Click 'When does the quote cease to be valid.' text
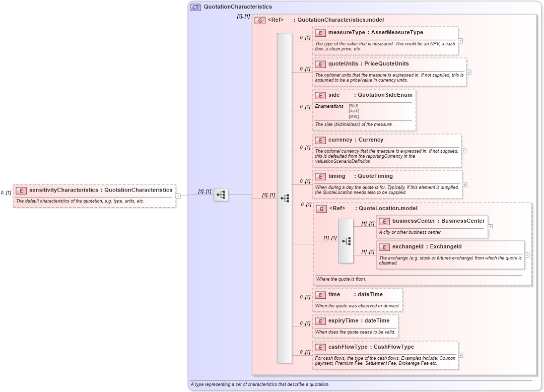This screenshot has width=544, height=392. [x=355, y=333]
